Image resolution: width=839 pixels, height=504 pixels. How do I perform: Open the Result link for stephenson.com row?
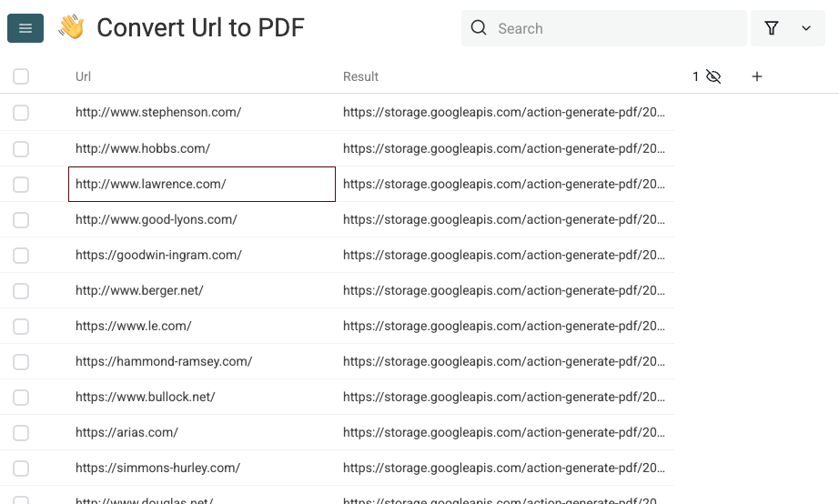coord(504,113)
